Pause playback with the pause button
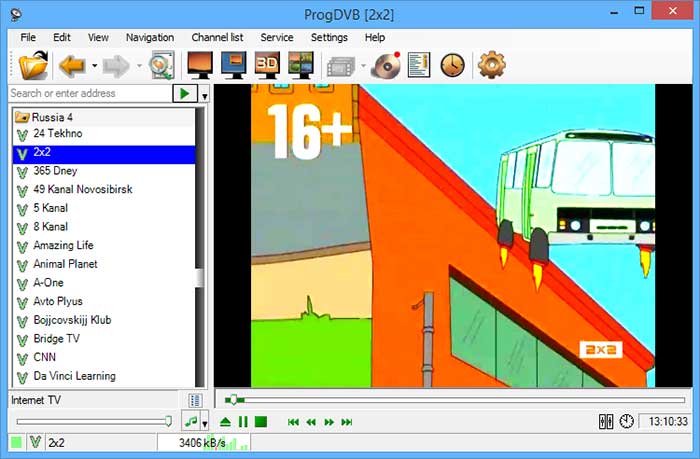 coord(243,422)
